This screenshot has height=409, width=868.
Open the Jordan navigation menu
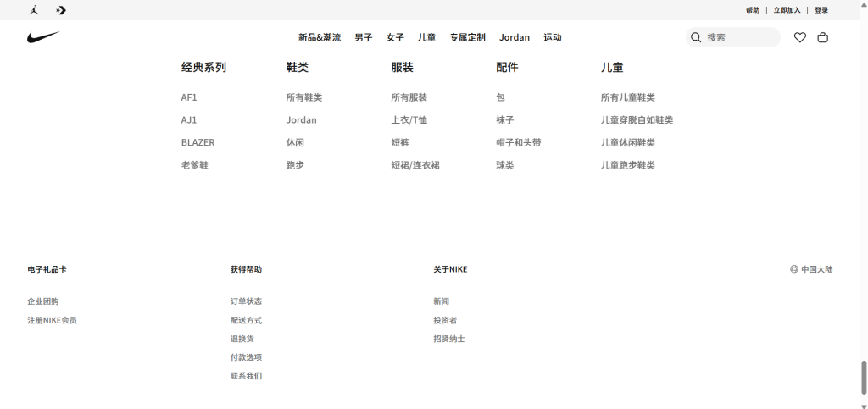(515, 37)
